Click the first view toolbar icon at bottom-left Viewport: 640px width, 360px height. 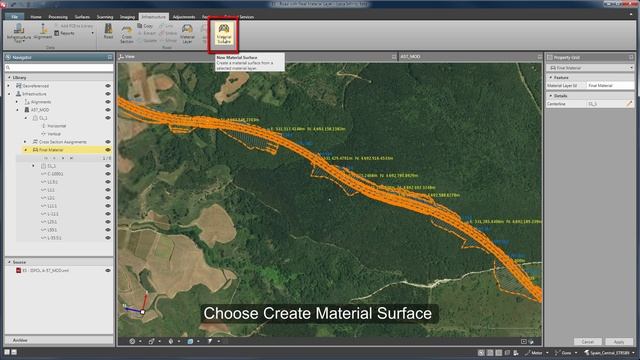(132, 341)
